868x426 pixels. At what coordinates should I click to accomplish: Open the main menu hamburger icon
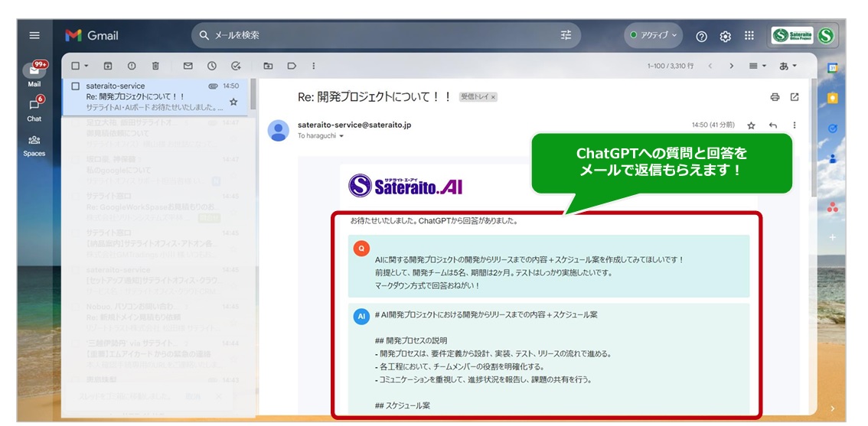click(x=34, y=35)
